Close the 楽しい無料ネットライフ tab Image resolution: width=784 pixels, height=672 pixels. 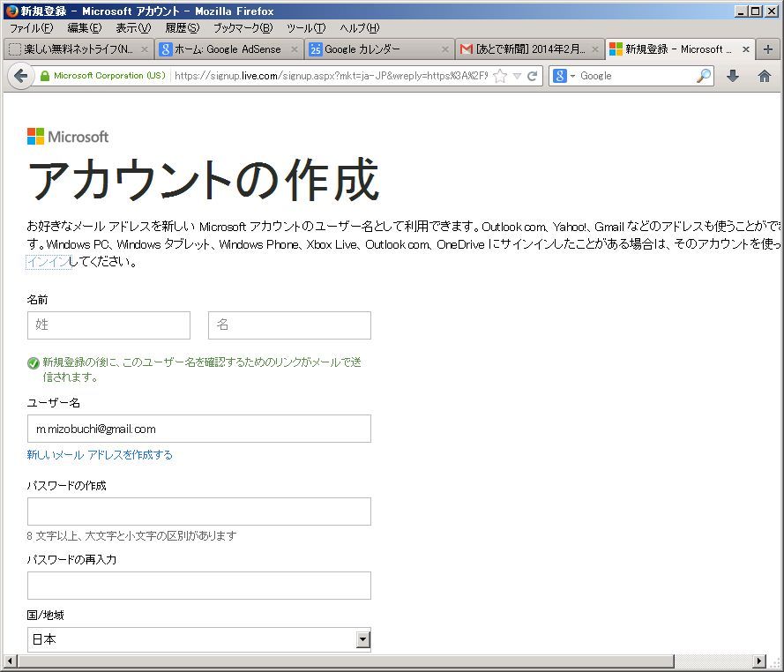click(144, 49)
